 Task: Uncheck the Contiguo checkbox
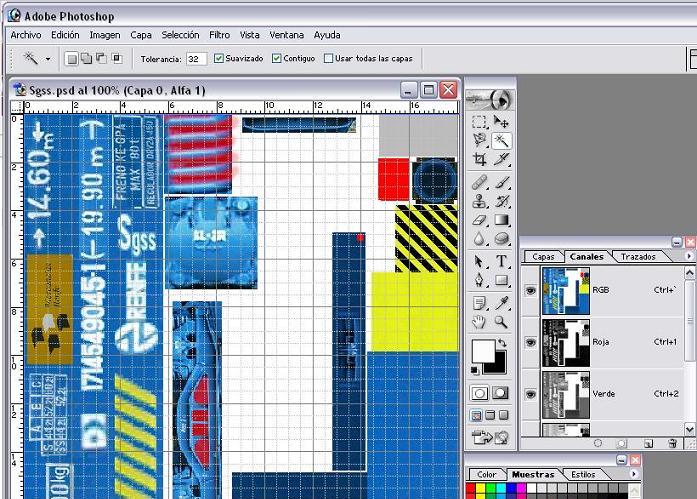(277, 59)
